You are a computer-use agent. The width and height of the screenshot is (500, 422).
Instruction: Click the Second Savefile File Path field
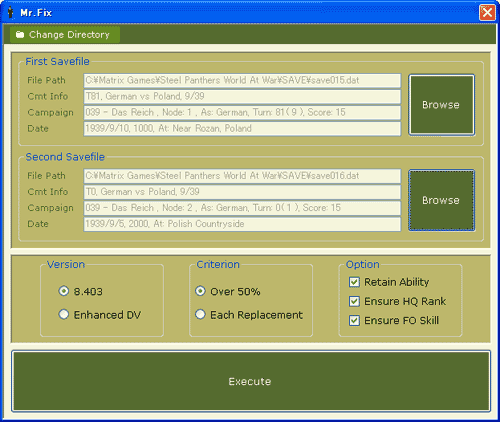click(x=242, y=176)
